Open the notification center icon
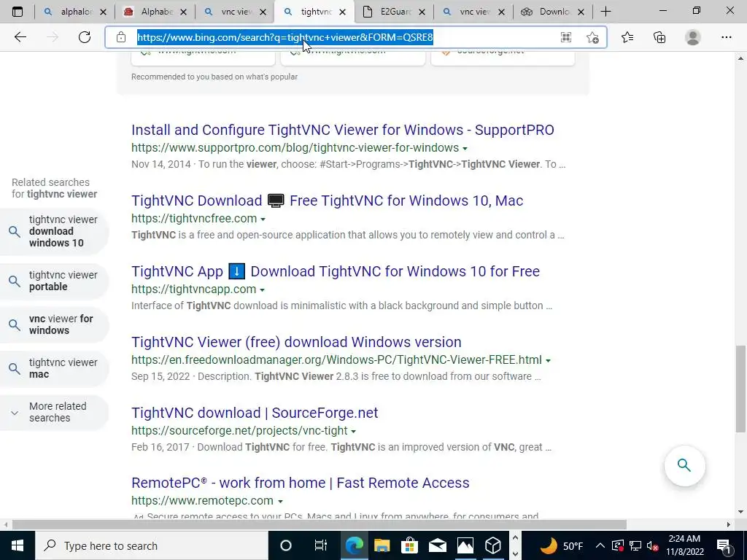Screen dimensions: 747x560 coord(724,545)
